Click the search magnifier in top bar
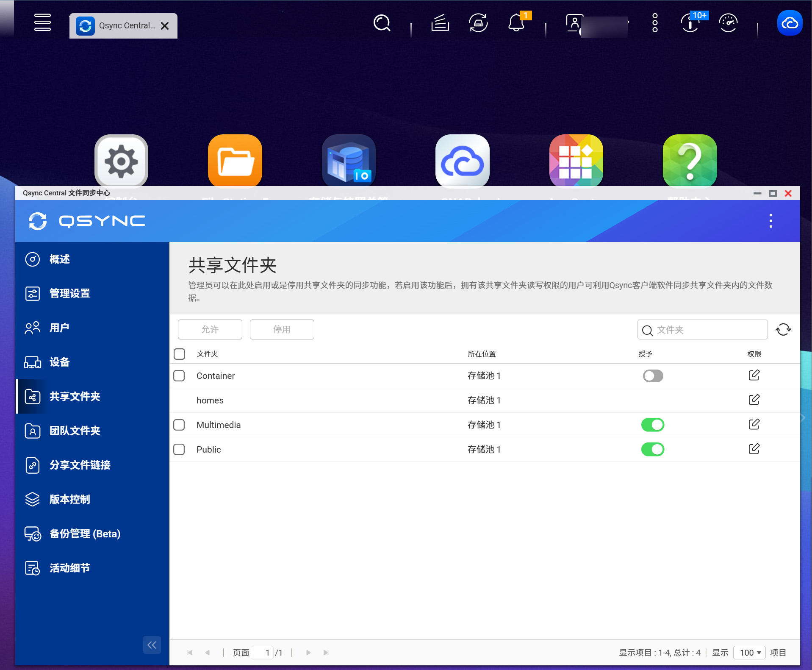812x670 pixels. coord(382,23)
